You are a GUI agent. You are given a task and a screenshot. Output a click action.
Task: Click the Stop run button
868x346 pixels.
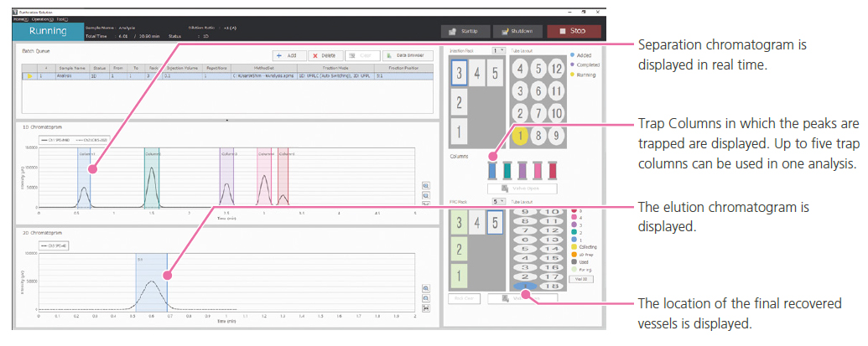point(574,31)
